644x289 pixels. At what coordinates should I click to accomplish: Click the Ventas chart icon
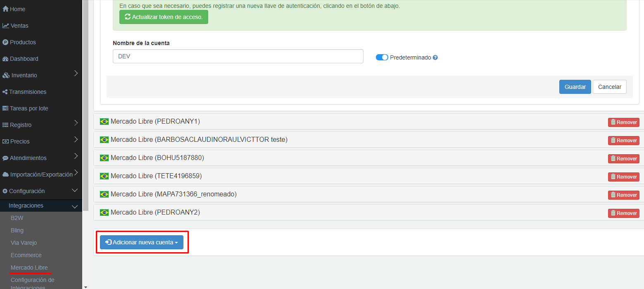pyautogui.click(x=6, y=26)
